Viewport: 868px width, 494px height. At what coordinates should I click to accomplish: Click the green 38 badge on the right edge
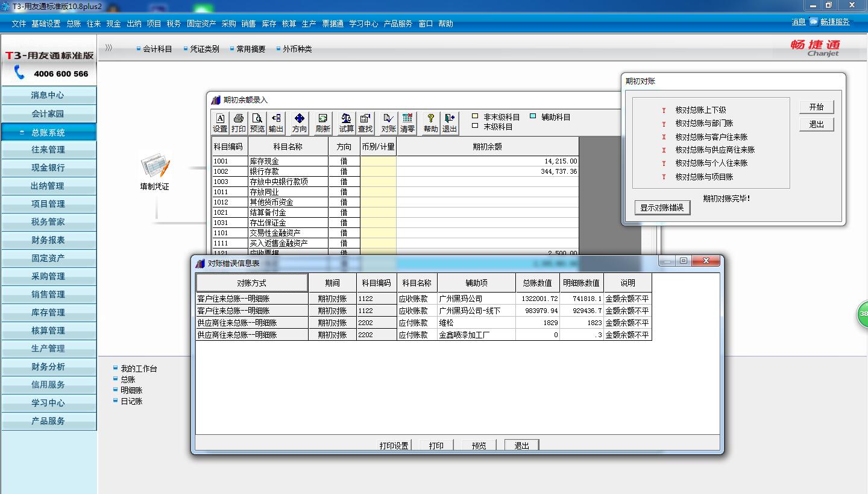(863, 314)
